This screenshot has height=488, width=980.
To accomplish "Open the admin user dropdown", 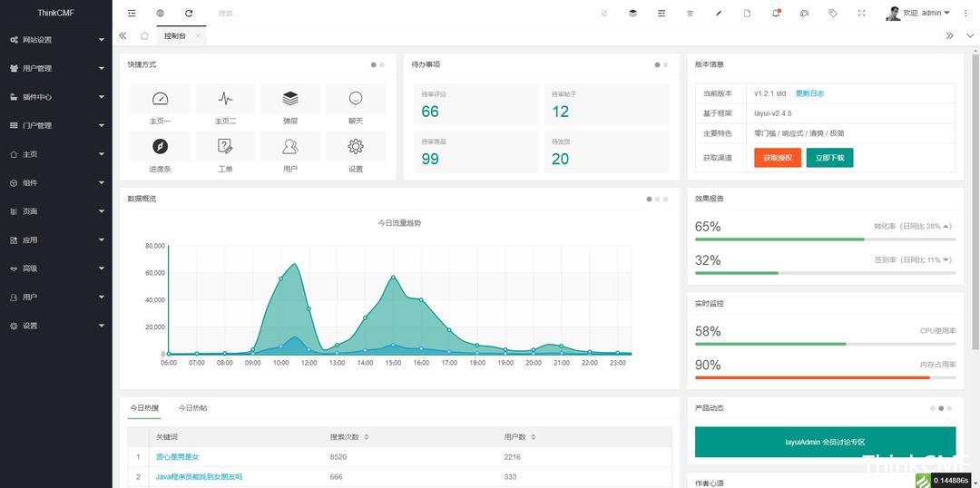I will click(x=918, y=13).
